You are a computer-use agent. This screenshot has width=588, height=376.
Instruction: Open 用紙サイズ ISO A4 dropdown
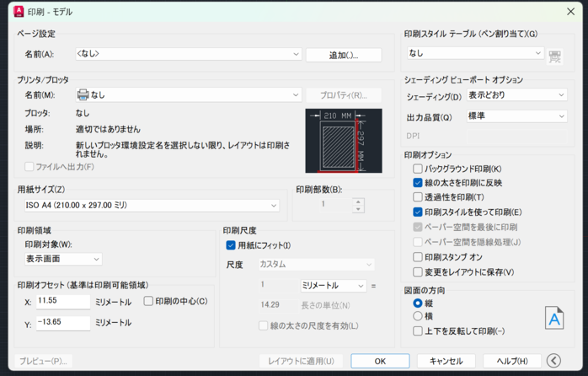[152, 205]
